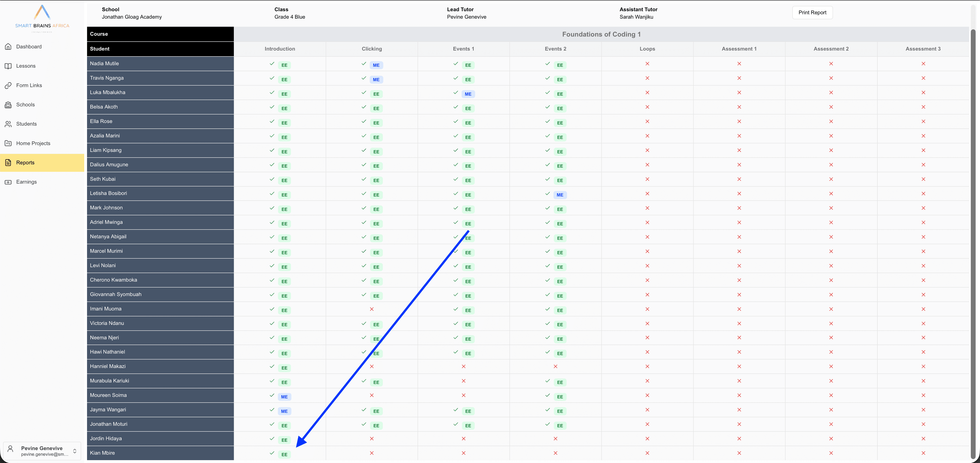Open the Students menu label
Viewport: 980px width, 463px height.
(x=27, y=124)
